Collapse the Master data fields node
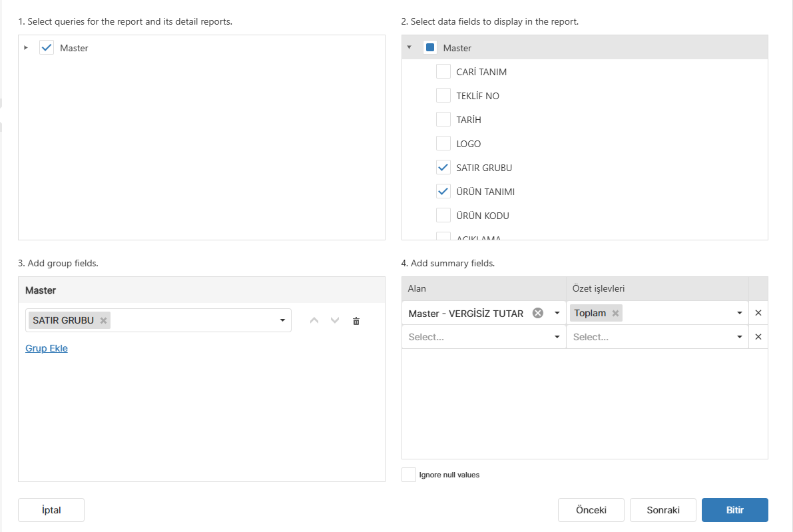Screen dimensions: 793x532 409,47
